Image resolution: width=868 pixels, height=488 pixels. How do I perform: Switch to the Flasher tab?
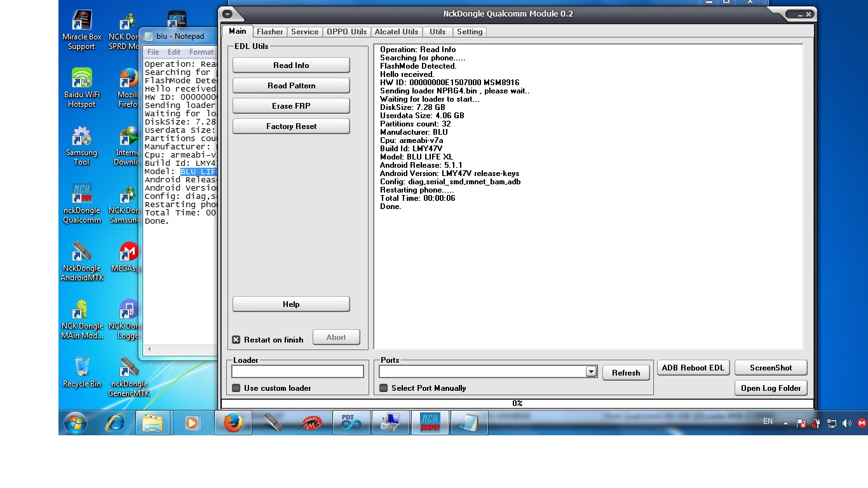(270, 32)
